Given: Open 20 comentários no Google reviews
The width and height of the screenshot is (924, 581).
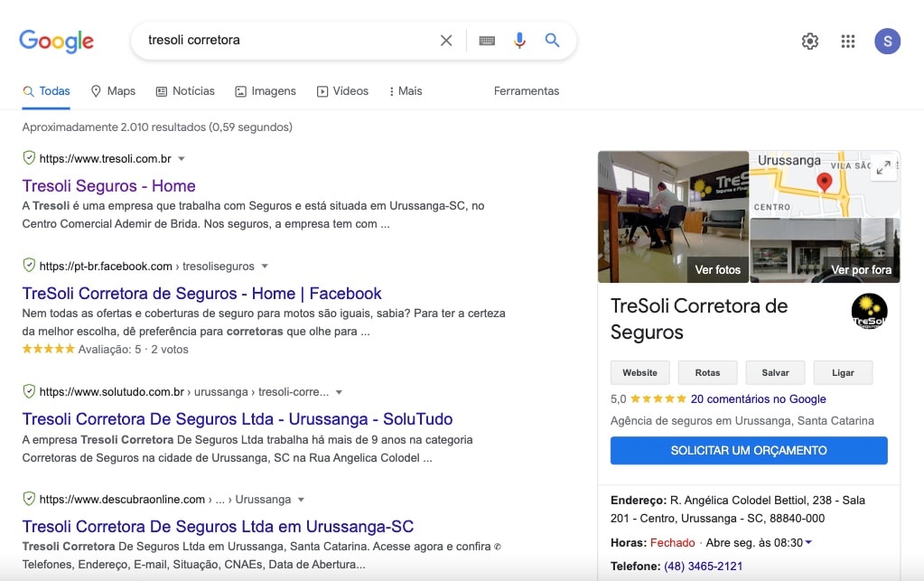Looking at the screenshot, I should [x=758, y=398].
